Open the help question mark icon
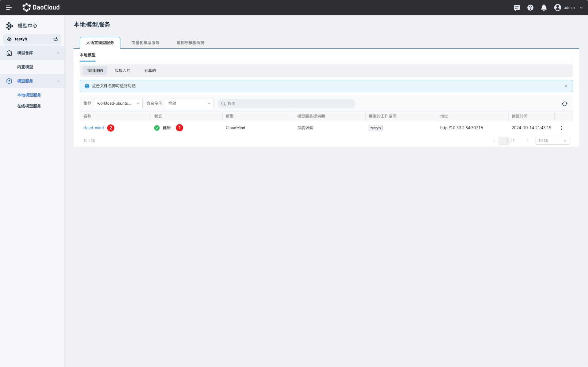The width and height of the screenshot is (588, 367). click(530, 8)
